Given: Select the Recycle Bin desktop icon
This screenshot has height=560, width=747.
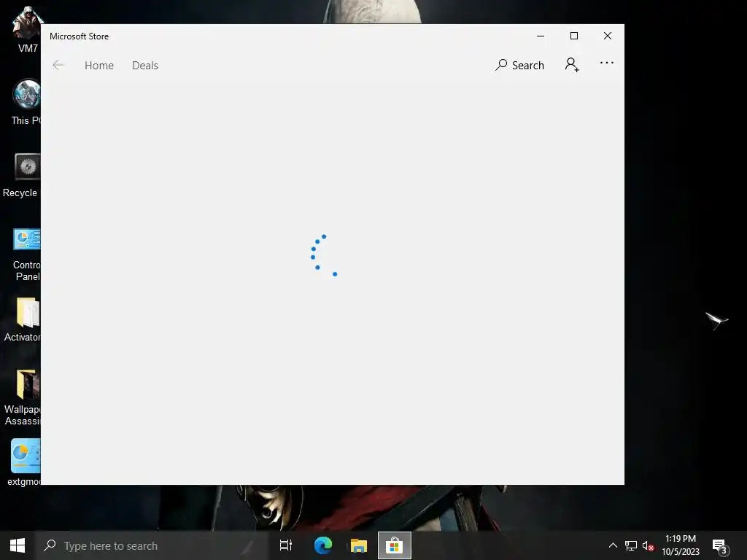Looking at the screenshot, I should pos(21,175).
